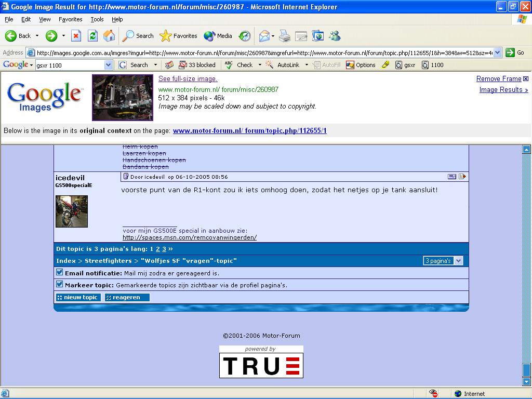Open the Tools menu
This screenshot has height=399, width=532.
pyautogui.click(x=97, y=19)
